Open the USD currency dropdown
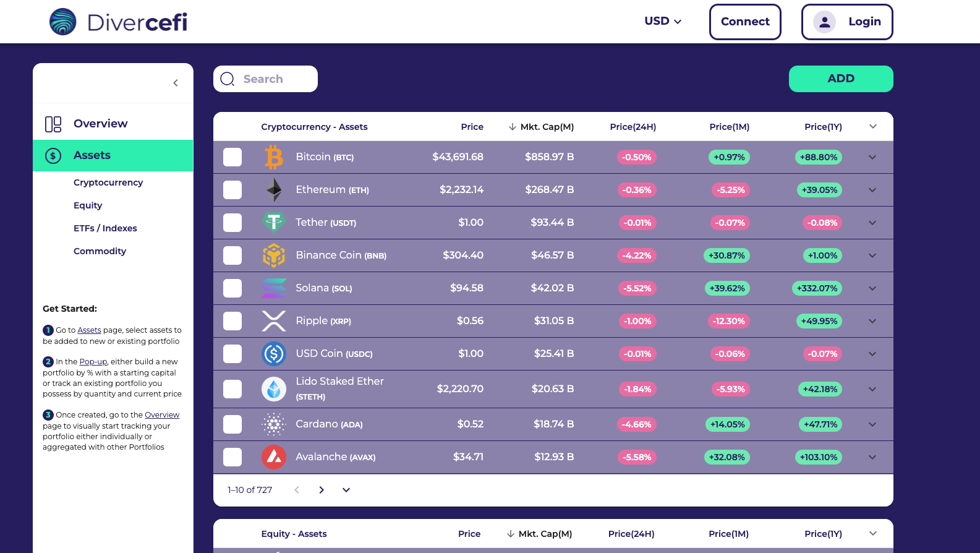The width and height of the screenshot is (980, 553). tap(663, 21)
